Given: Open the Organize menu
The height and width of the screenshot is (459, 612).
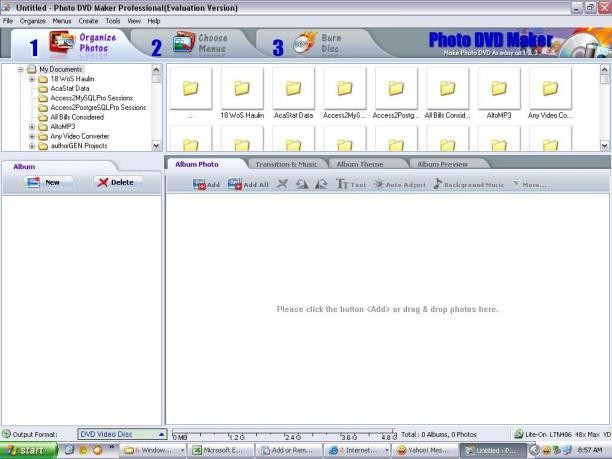Looking at the screenshot, I should pos(32,21).
